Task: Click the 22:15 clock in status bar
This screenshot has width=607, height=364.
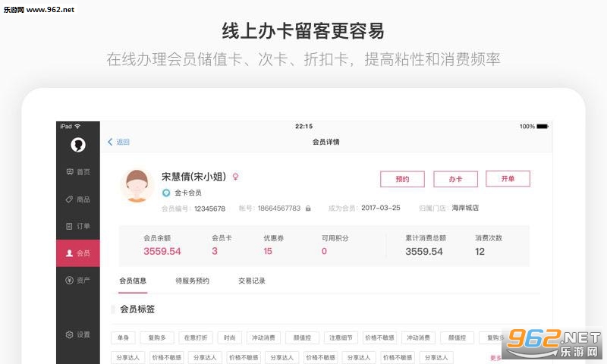Action: 304,126
